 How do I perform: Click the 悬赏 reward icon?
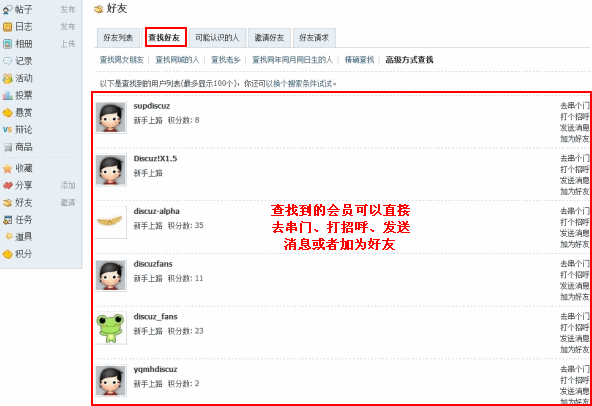point(8,113)
